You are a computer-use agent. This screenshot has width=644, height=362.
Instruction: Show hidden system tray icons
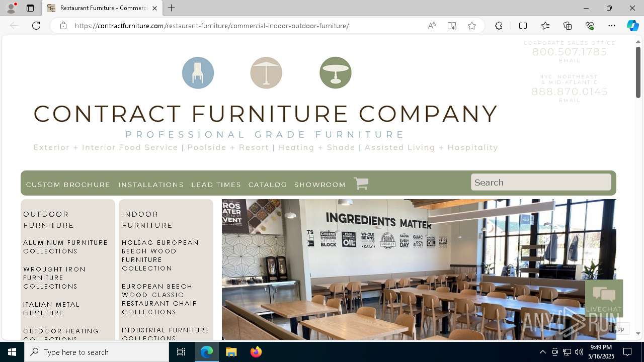click(542, 352)
